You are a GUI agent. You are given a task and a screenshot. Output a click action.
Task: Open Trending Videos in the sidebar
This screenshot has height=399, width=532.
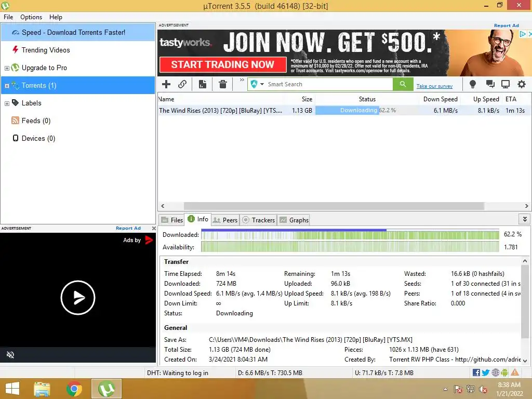pyautogui.click(x=46, y=50)
